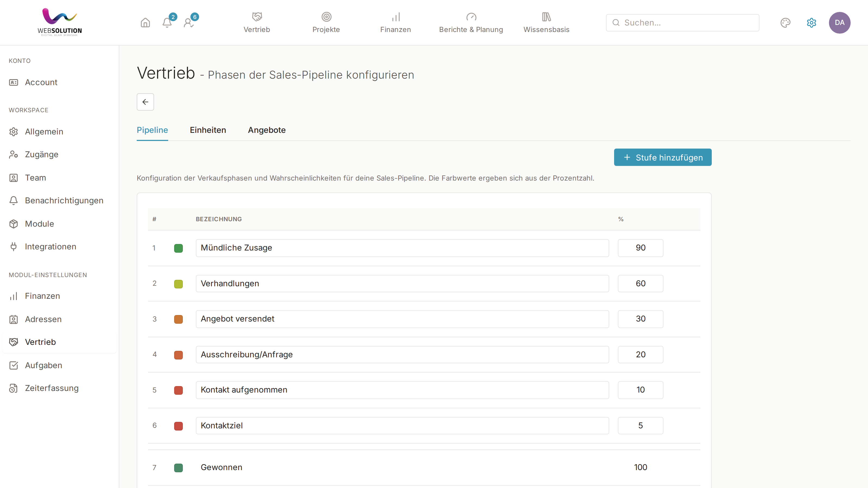Click the green swatch for Mündliche Zusage
Viewport: 868px width, 488px height.
(x=178, y=248)
